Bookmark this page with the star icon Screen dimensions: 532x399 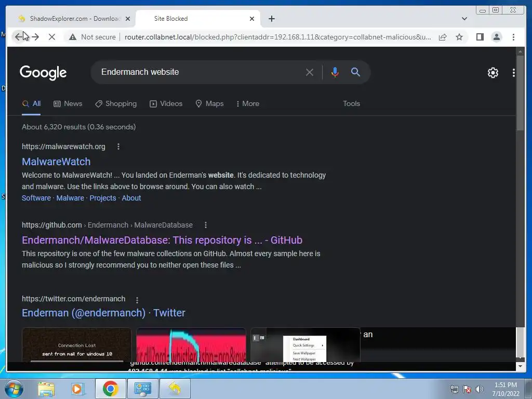(x=459, y=37)
